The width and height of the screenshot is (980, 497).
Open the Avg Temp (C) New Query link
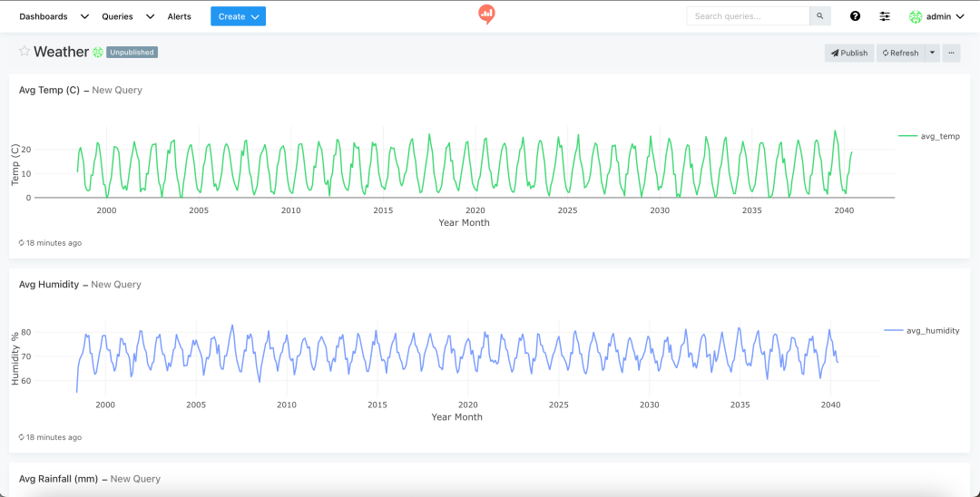117,90
